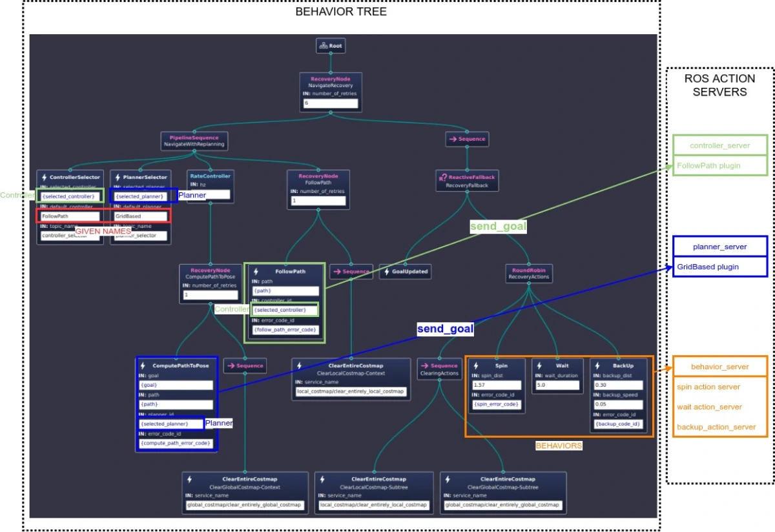The height and width of the screenshot is (532, 775).
Task: Click lightning icon on ClearGlobalCostmap-Context node
Action: (x=189, y=479)
